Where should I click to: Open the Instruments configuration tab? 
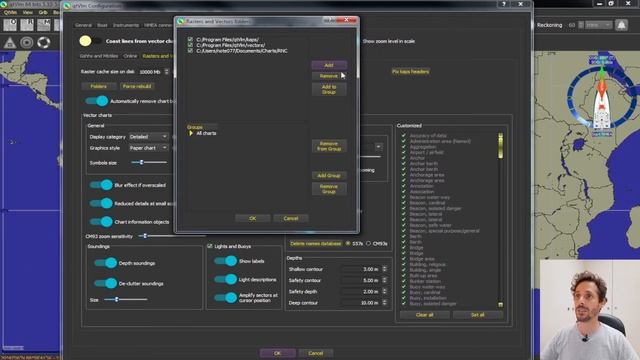tap(126, 25)
